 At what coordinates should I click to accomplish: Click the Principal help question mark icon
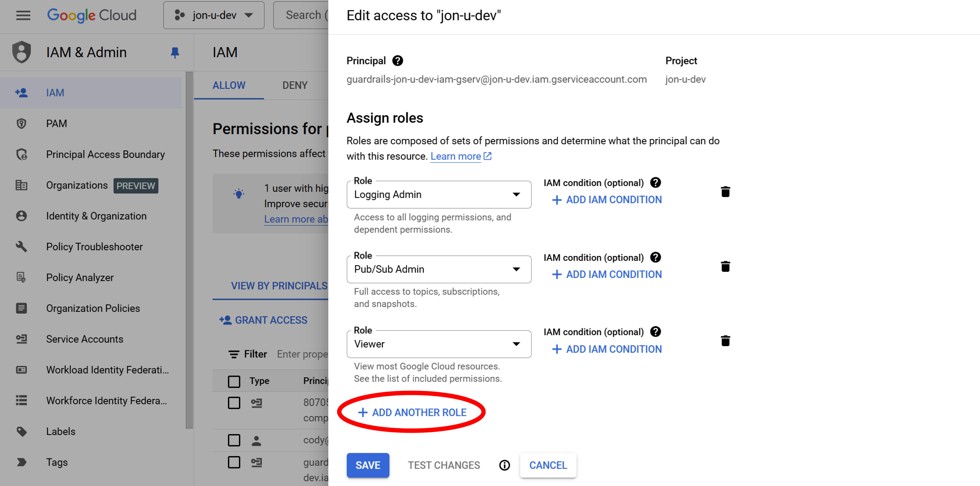coord(398,61)
